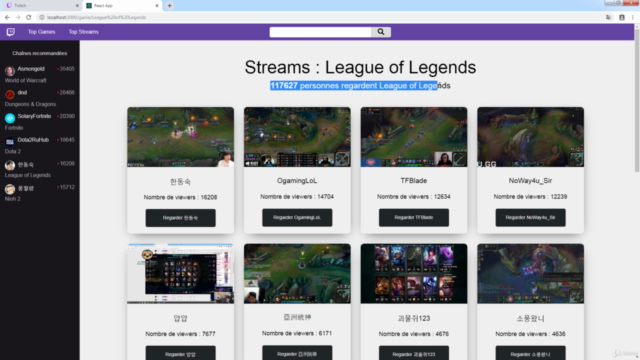The image size is (640, 360).
Task: Click the Twitch logo icon in navbar
Action: click(11, 32)
